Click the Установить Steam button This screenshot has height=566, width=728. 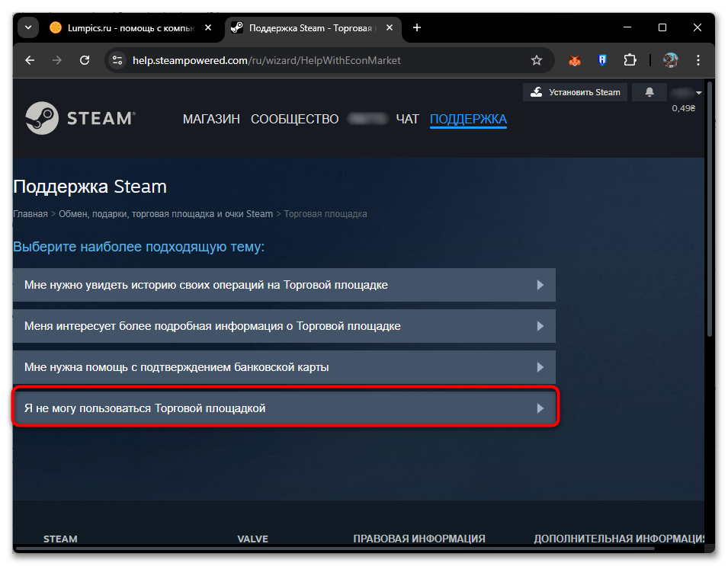[x=576, y=92]
